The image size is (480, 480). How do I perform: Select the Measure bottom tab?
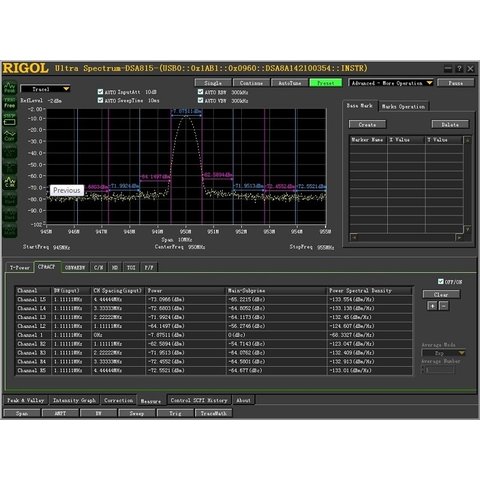click(151, 401)
